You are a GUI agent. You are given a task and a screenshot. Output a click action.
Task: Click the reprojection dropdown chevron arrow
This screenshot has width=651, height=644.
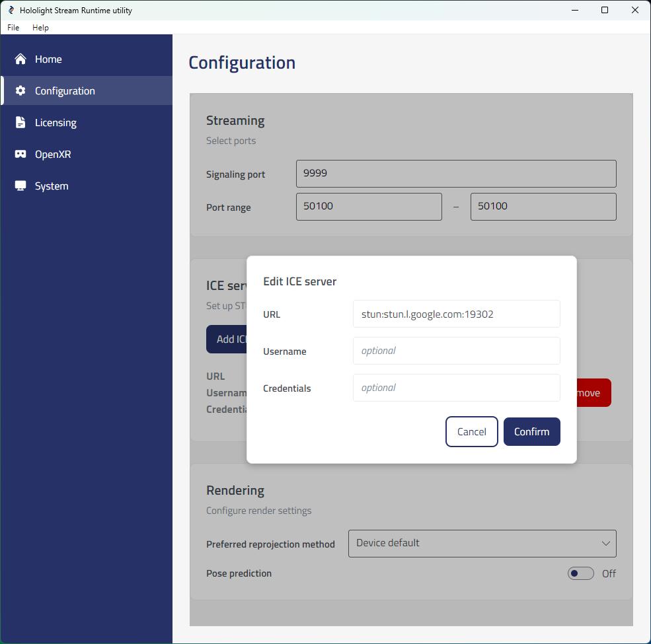pos(606,543)
